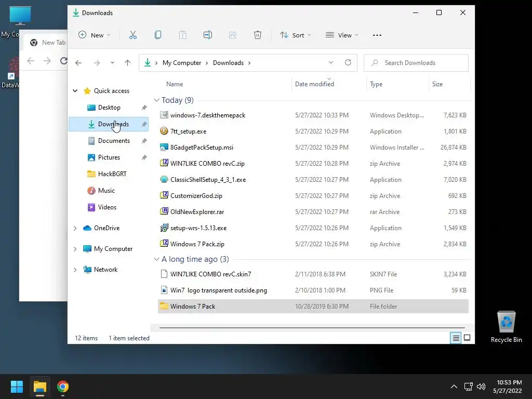This screenshot has height=399, width=532.
Task: Collapse the A long time ago group
Action: tap(156, 259)
